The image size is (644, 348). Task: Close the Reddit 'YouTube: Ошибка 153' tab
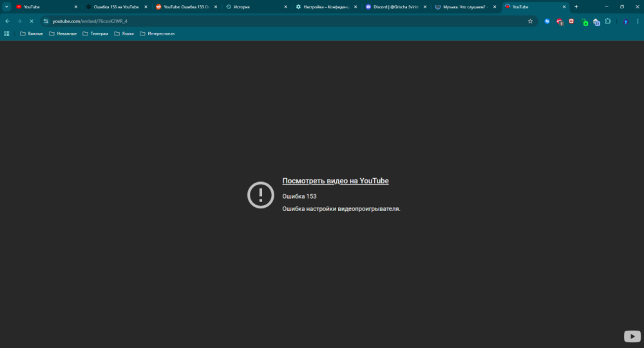216,7
